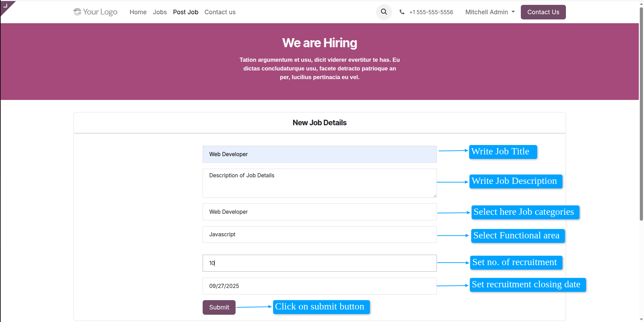Click the Description of Job Details textarea
The image size is (644, 322).
319,183
